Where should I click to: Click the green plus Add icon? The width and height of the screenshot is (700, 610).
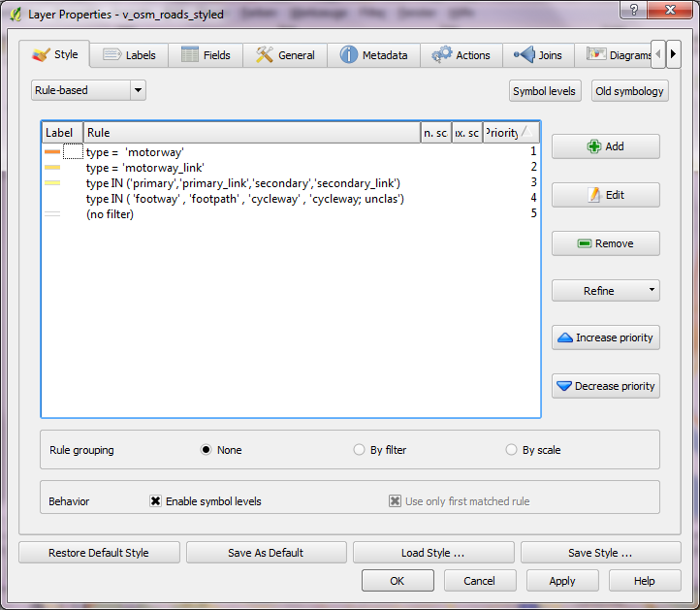coord(593,146)
